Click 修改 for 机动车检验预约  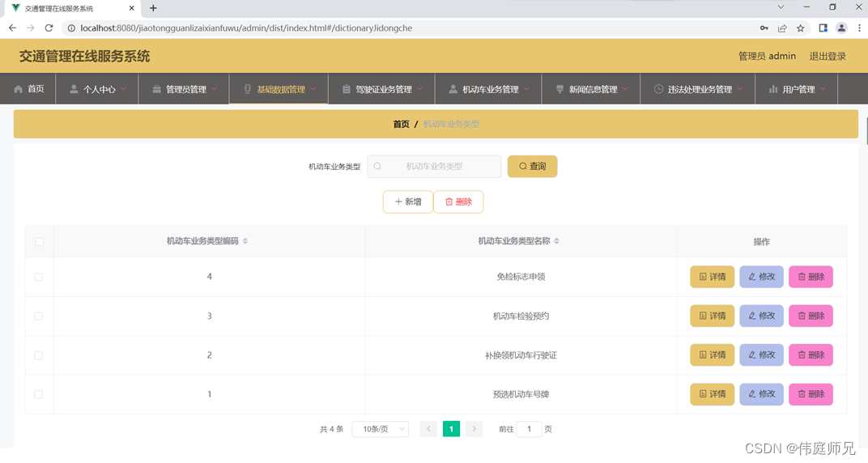coord(762,316)
